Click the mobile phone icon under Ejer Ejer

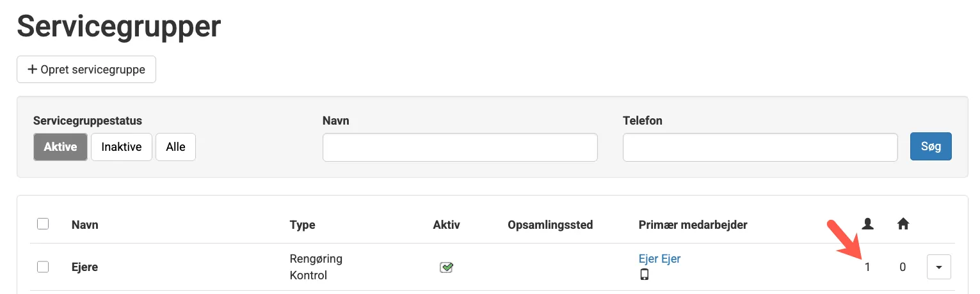[x=645, y=275]
